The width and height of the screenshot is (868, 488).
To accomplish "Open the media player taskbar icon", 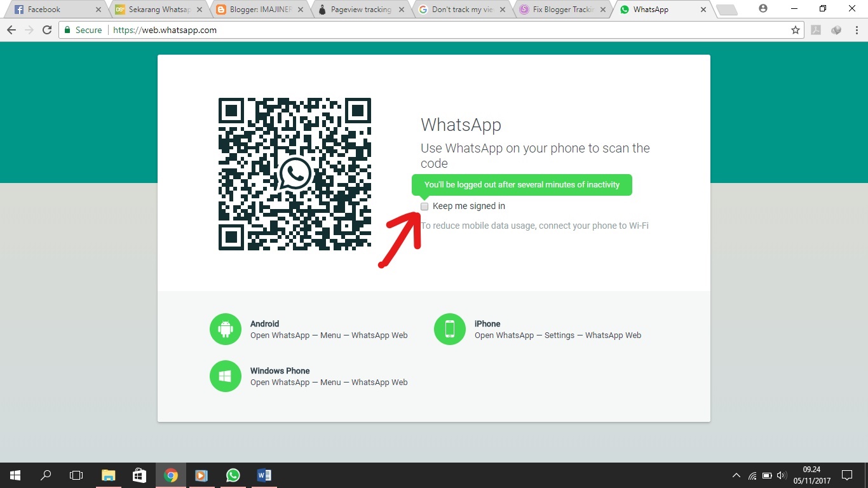I will (201, 475).
